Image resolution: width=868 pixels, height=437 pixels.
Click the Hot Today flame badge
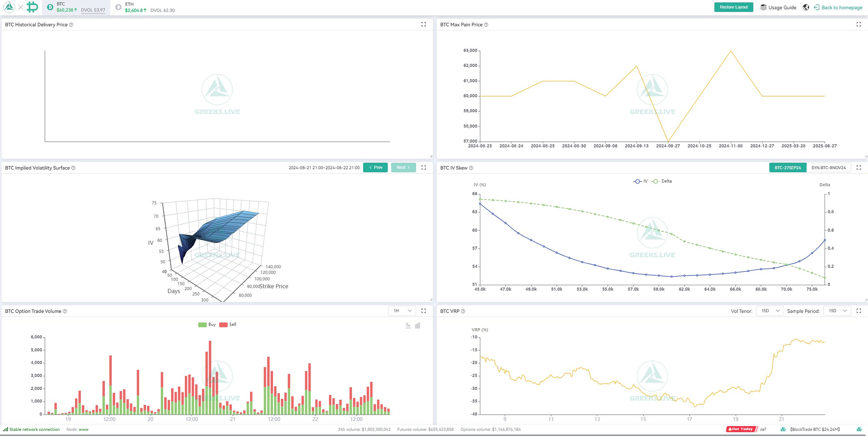741,429
